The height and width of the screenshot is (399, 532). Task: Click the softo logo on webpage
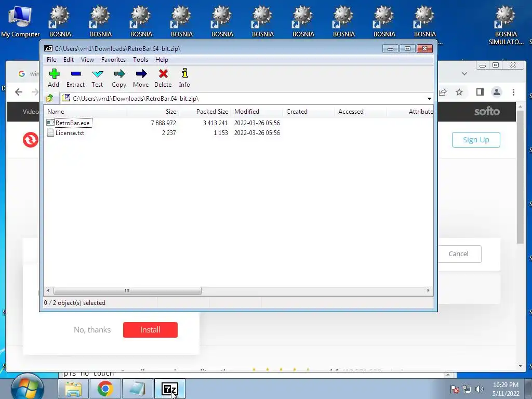point(487,111)
